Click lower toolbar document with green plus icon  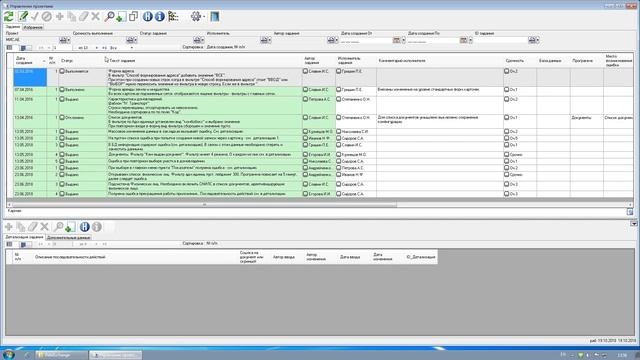(70, 227)
